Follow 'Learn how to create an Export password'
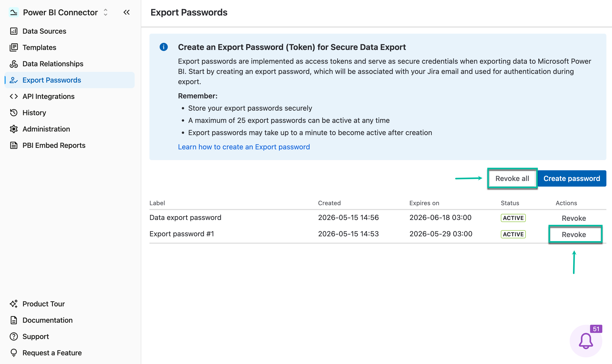 [x=244, y=147]
